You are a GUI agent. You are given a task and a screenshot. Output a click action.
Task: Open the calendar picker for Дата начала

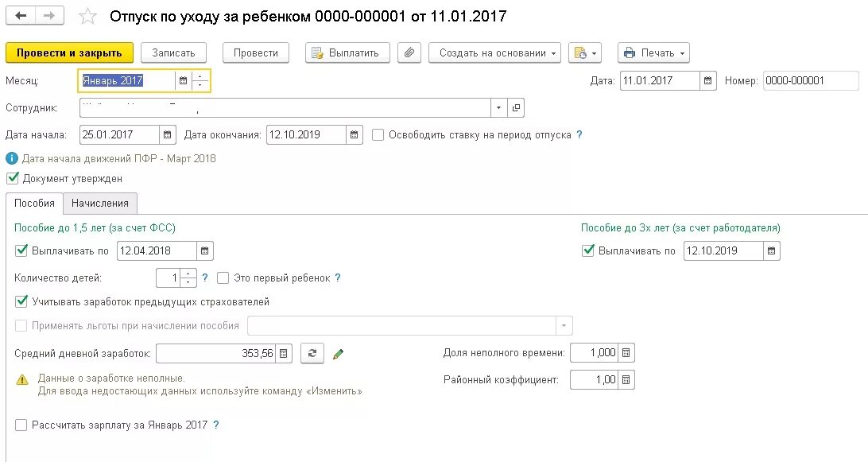pyautogui.click(x=166, y=134)
